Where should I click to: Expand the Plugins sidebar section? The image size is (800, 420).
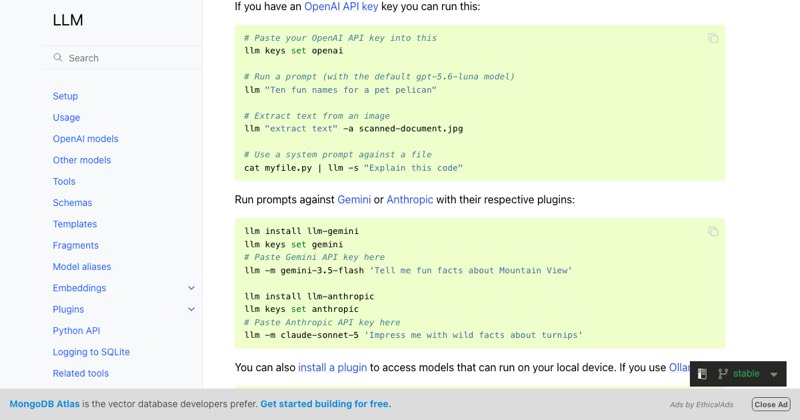191,309
